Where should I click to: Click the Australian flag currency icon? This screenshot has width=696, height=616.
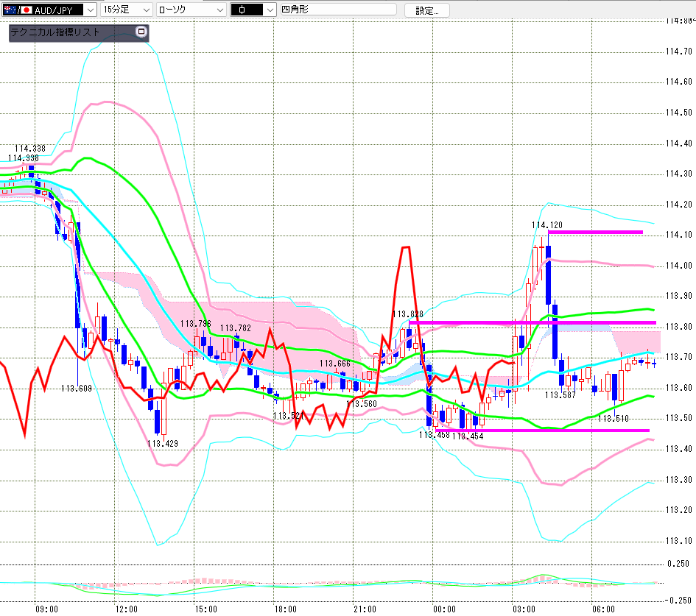pyautogui.click(x=10, y=10)
